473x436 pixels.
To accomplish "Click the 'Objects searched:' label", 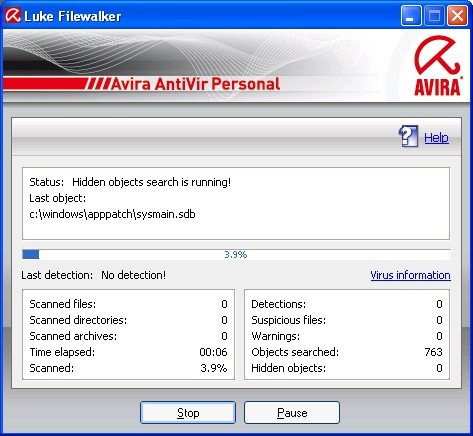I will 295,352.
